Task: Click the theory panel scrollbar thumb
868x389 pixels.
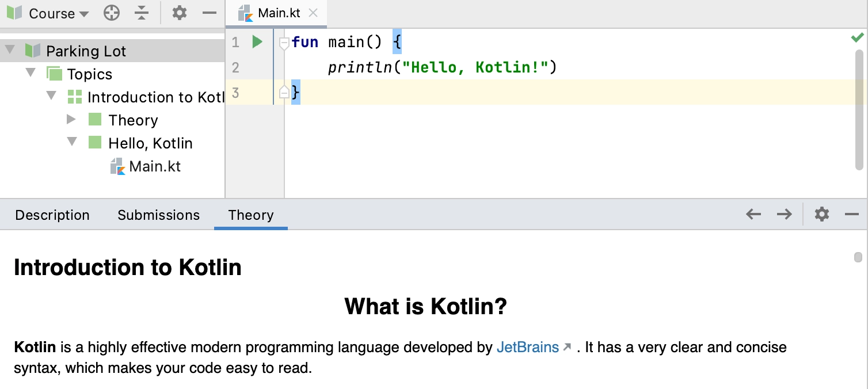Action: 858,257
